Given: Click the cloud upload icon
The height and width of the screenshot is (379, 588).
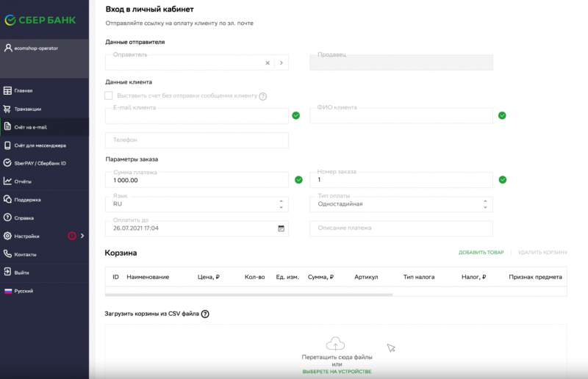Looking at the screenshot, I should (335, 344).
